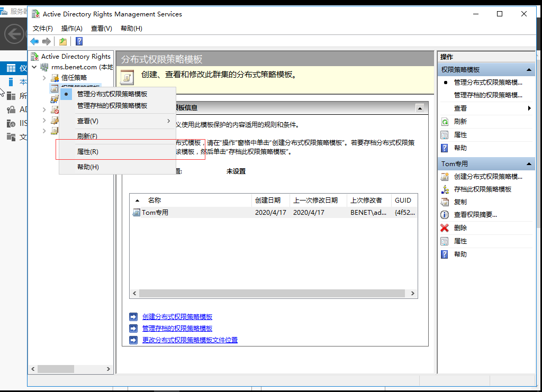Click the 创建分布式权限策略模板 link
The width and height of the screenshot is (542, 392).
click(x=177, y=317)
